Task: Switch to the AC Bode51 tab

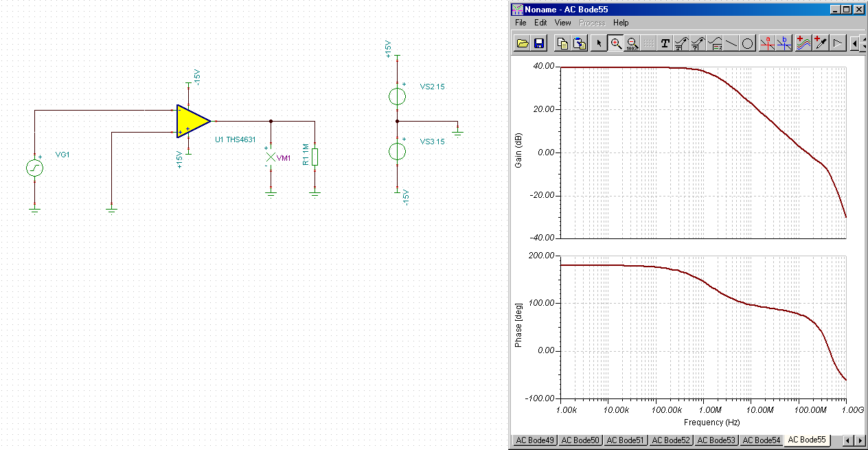Action: (x=626, y=440)
